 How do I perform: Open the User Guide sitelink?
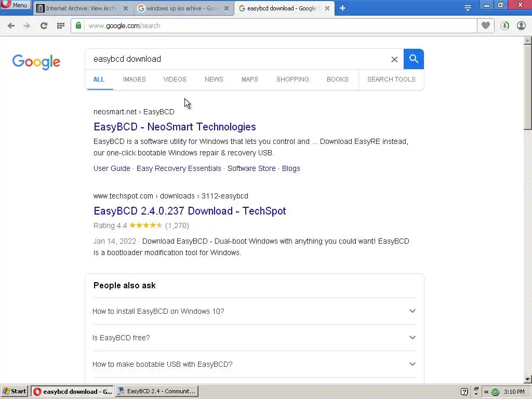pos(112,168)
